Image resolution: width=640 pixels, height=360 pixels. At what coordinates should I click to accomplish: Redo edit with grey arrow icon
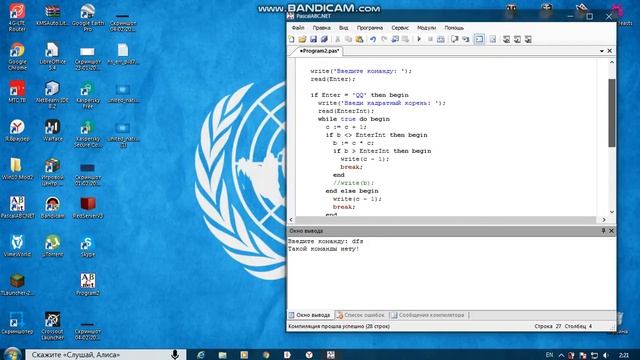[x=384, y=39]
